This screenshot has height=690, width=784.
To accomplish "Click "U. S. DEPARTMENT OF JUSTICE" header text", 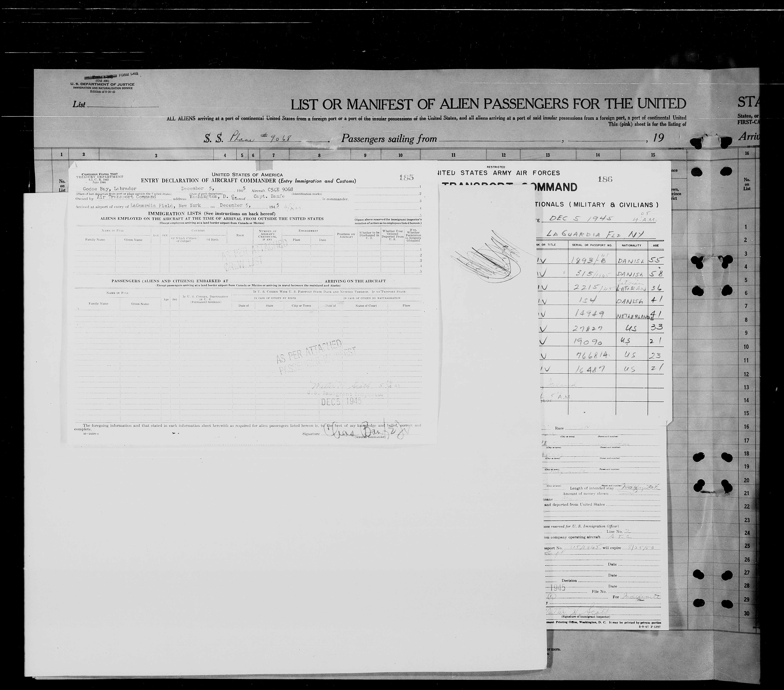I will coord(102,85).
